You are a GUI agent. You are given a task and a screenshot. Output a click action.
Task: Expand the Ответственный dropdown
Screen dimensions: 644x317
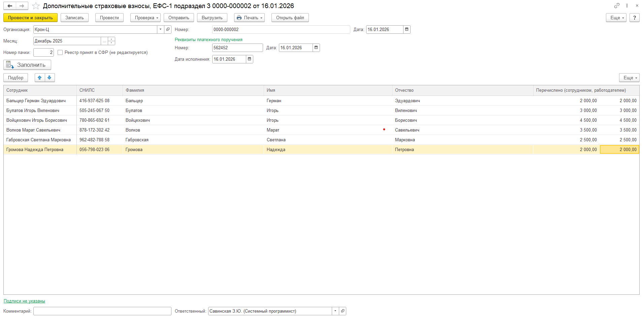[335, 311]
